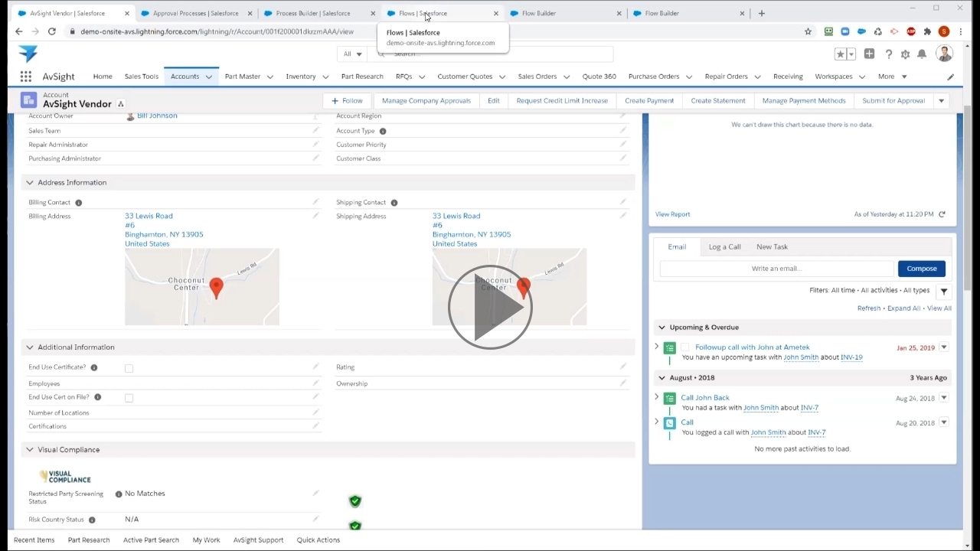Click the global create plus icon
Image resolution: width=980 pixels, height=551 pixels.
(869, 54)
